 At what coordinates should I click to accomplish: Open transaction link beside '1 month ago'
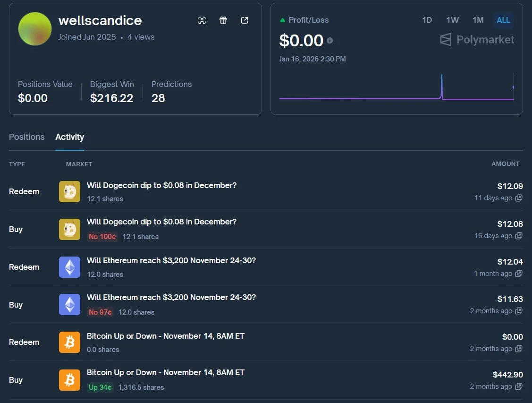pos(518,274)
